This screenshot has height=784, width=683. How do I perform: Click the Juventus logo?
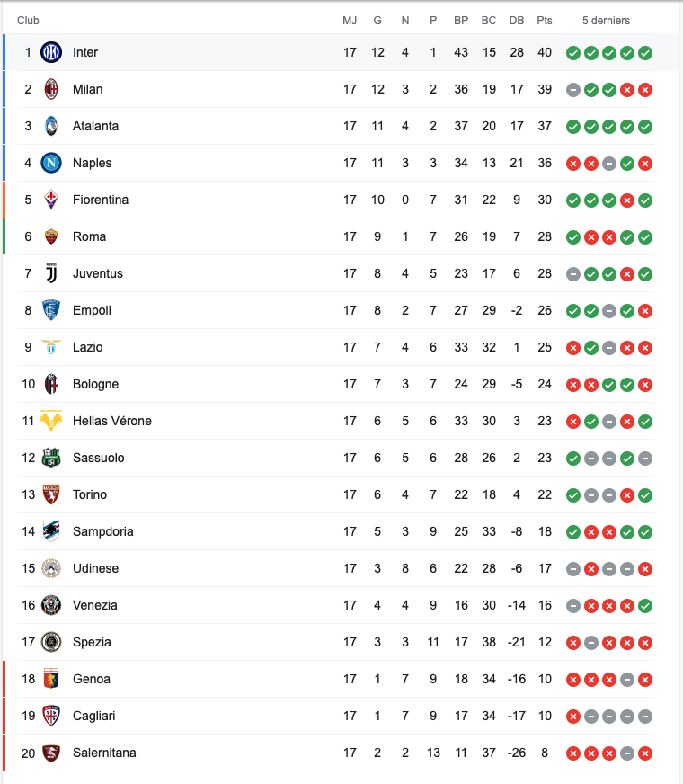[51, 273]
